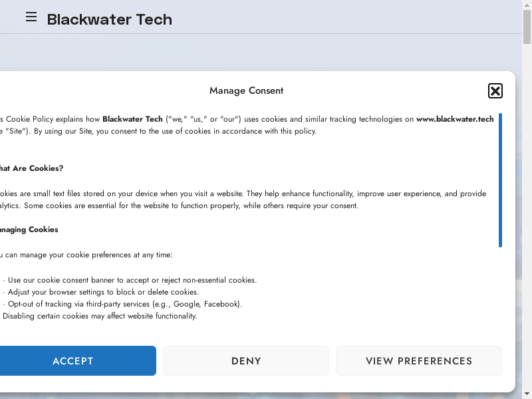Click the "Use our cookie consent banner" bullet
This screenshot has width=532, height=399.
coord(132,280)
